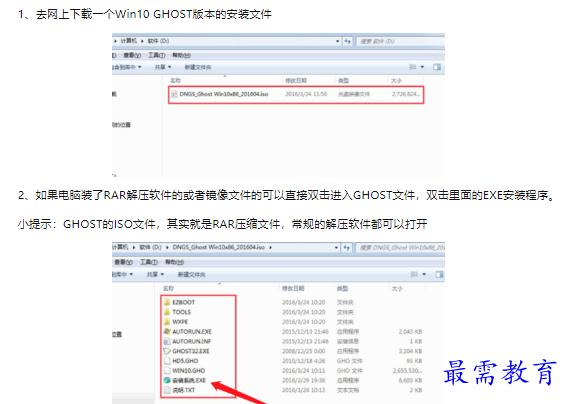Screen dimensions: 565x404
Task: Select the 说明.TXT document icon
Action: tap(167, 390)
